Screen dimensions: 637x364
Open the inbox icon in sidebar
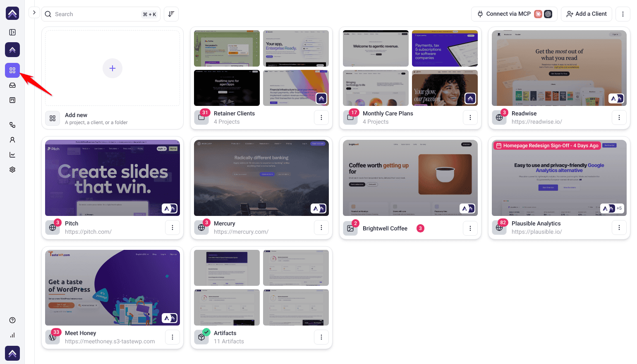coord(12,85)
